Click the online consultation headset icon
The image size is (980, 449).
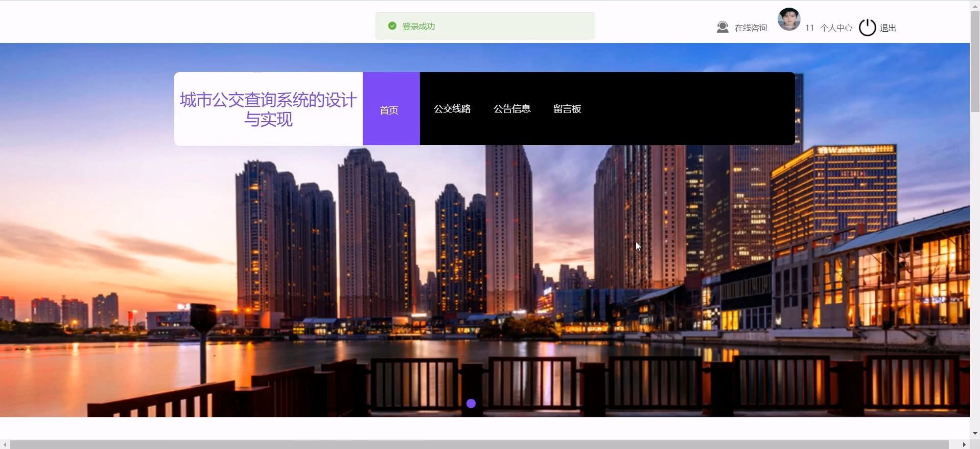pyautogui.click(x=722, y=27)
